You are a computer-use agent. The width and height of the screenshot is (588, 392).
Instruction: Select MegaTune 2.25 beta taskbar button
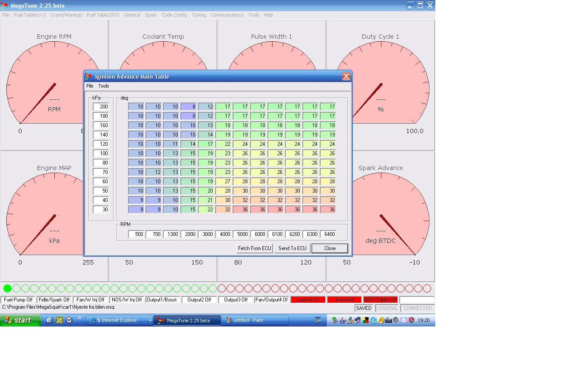pyautogui.click(x=187, y=320)
